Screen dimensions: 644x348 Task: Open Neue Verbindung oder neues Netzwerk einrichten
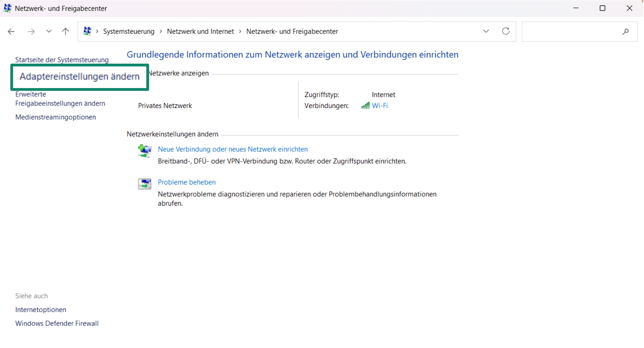(x=232, y=149)
